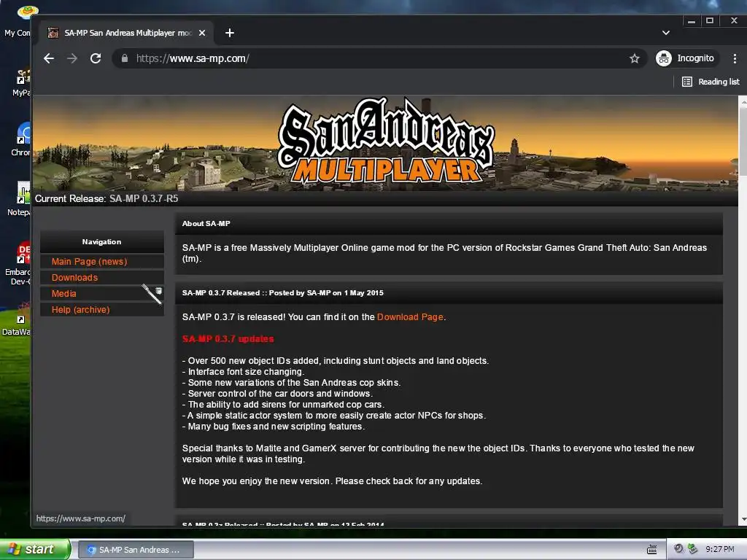Open a new tab with the plus button
Image resolution: width=747 pixels, height=560 pixels.
[230, 33]
